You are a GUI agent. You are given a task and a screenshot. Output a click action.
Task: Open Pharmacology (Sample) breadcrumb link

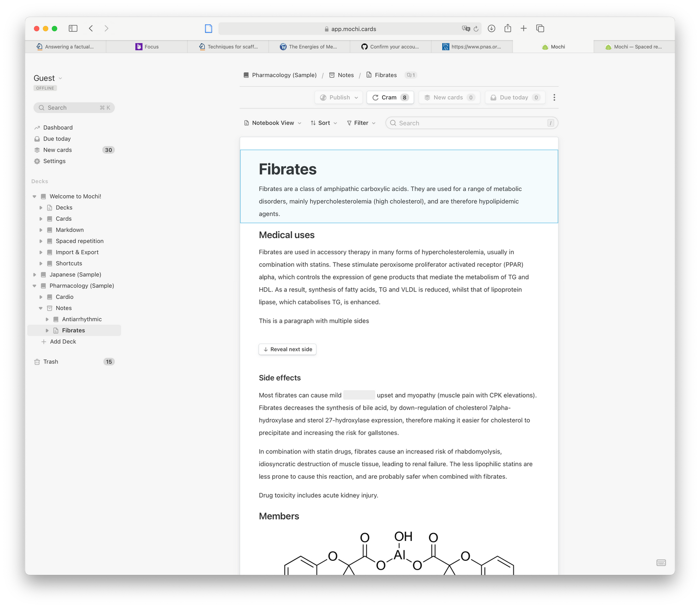tap(280, 75)
